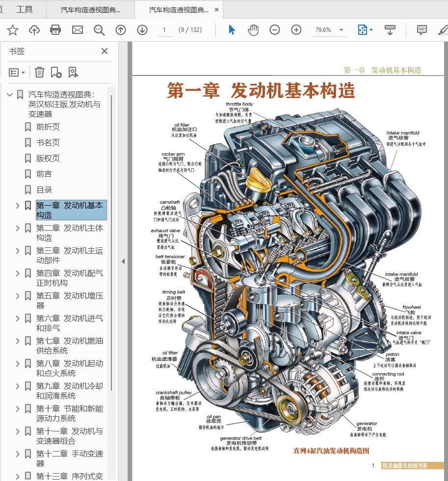Click the star bookmark icon in toolbar
This screenshot has width=448, height=481.
pyautogui.click(x=13, y=30)
